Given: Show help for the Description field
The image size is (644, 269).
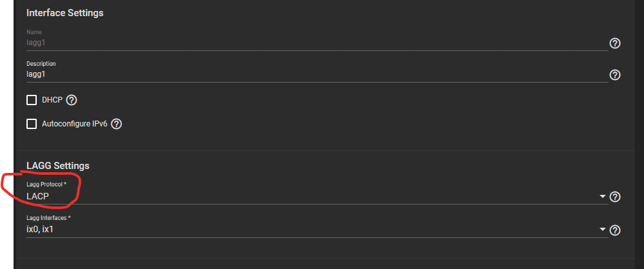Looking at the screenshot, I should point(615,75).
